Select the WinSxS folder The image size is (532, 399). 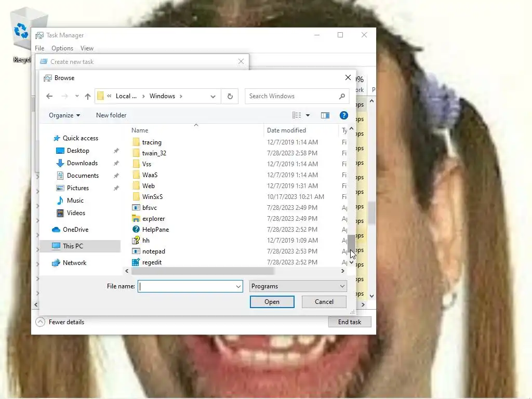pyautogui.click(x=148, y=197)
